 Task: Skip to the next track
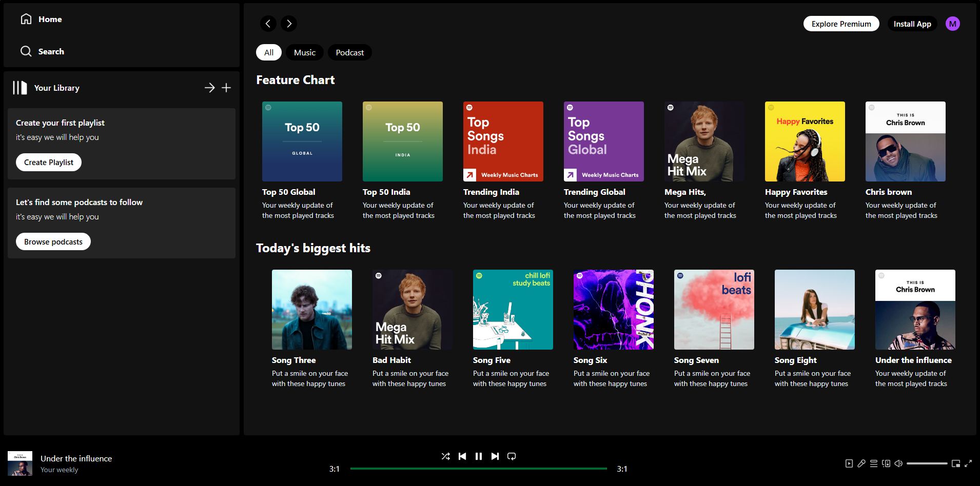[x=495, y=456]
